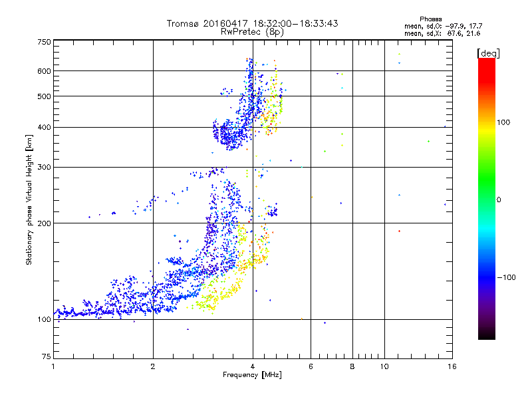The height and width of the screenshot is (399, 532).
Task: Click the x-axis '2' tick label
Action: 153,366
